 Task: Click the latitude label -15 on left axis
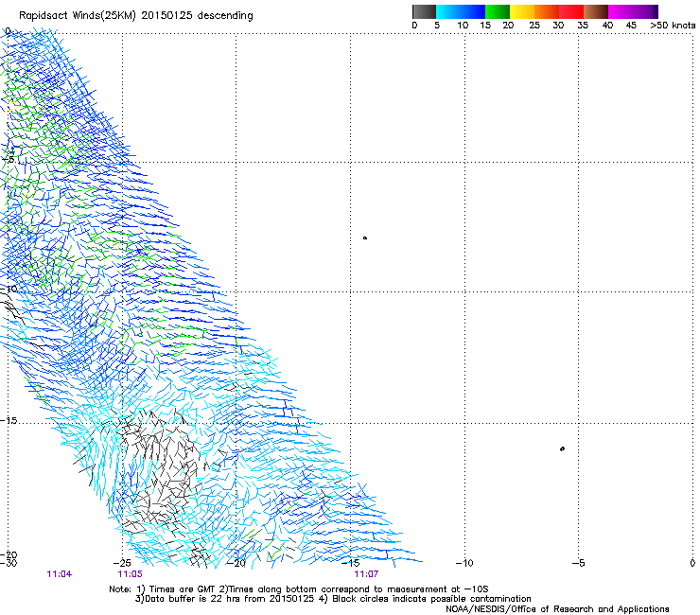(9, 420)
